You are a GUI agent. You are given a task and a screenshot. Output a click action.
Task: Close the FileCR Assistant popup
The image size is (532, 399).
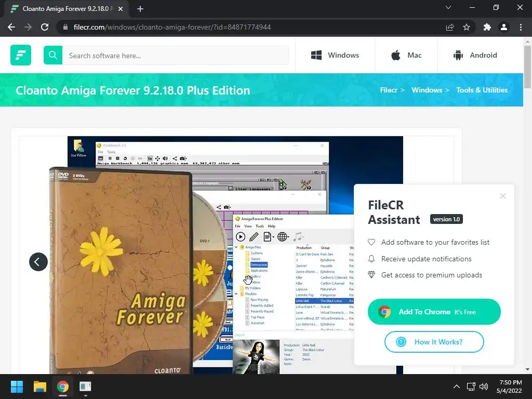tap(503, 196)
